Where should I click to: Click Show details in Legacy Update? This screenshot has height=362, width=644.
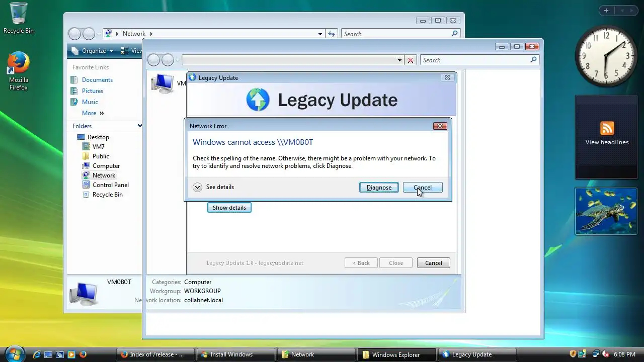(229, 208)
